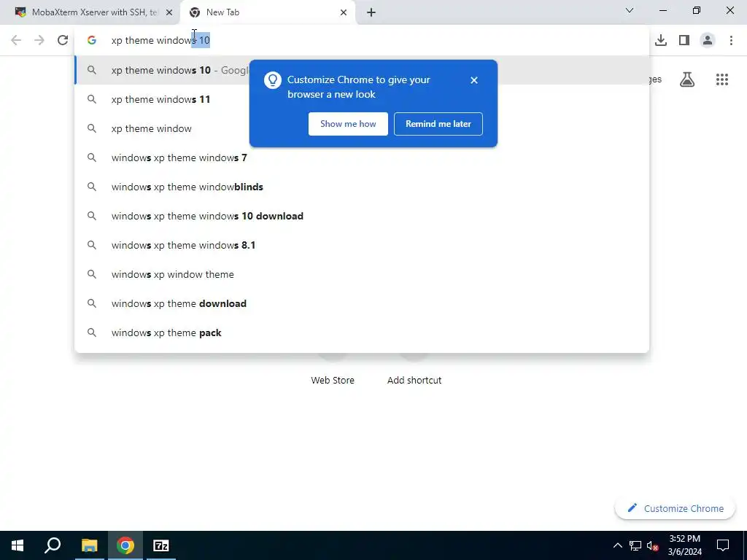Click search icon beside xp theme windows 11
This screenshot has height=560, width=747.
pyautogui.click(x=92, y=99)
